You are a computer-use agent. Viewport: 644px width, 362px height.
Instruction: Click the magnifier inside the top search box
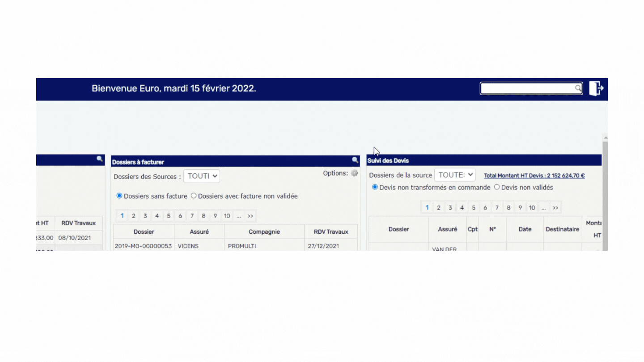tap(578, 88)
